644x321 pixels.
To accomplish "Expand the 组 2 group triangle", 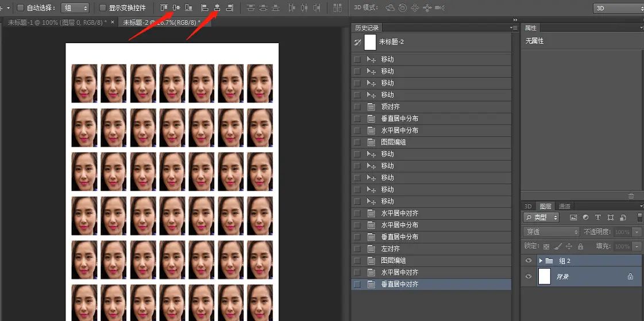I will coord(541,261).
